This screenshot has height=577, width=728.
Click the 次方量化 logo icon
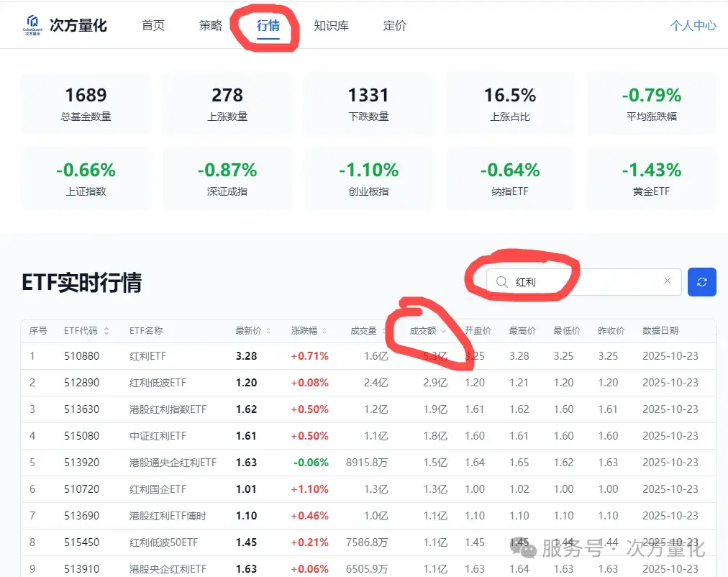click(x=32, y=24)
